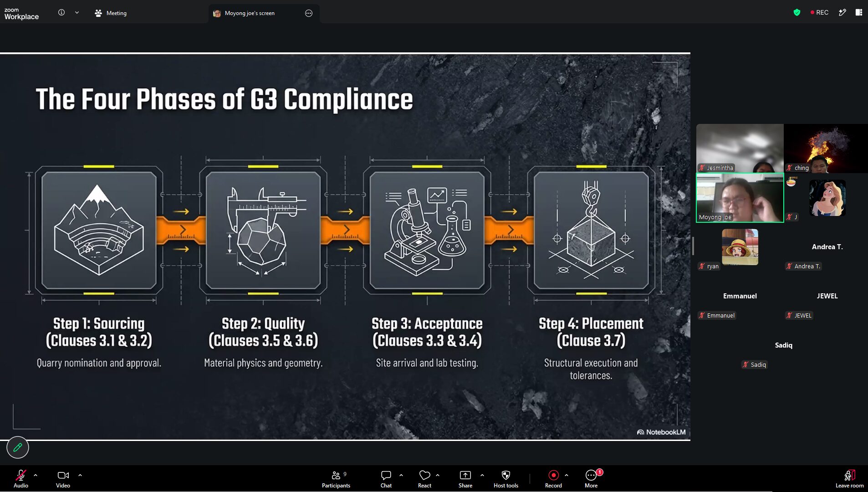This screenshot has height=492, width=868.
Task: Click the green encryption shield icon
Action: click(x=797, y=12)
